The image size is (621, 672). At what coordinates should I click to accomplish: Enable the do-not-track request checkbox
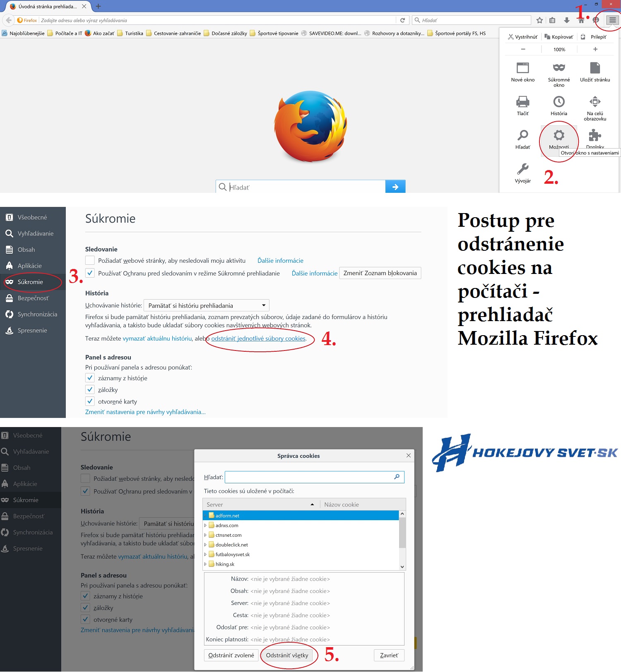pos(90,260)
